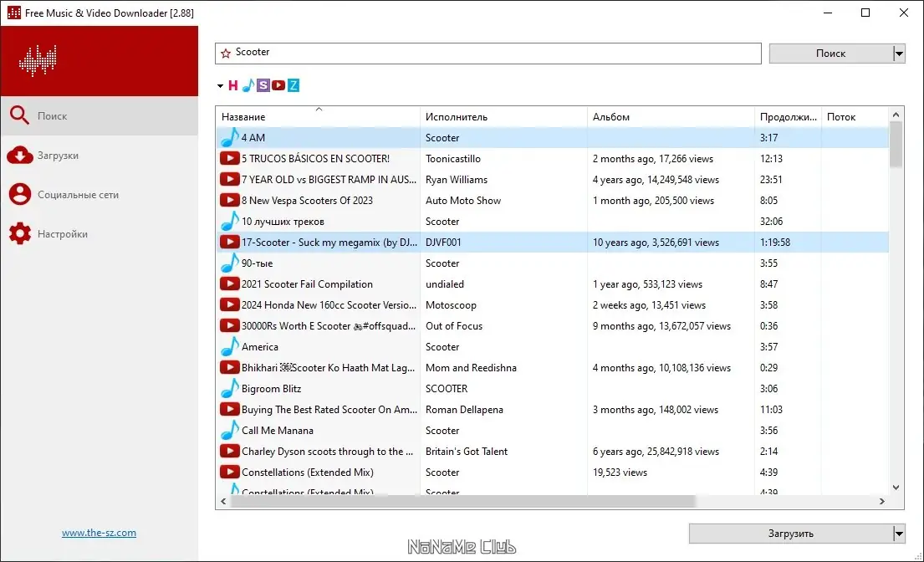Click the Поиск button
Viewport: 924px width, 562px height.
[x=830, y=53]
